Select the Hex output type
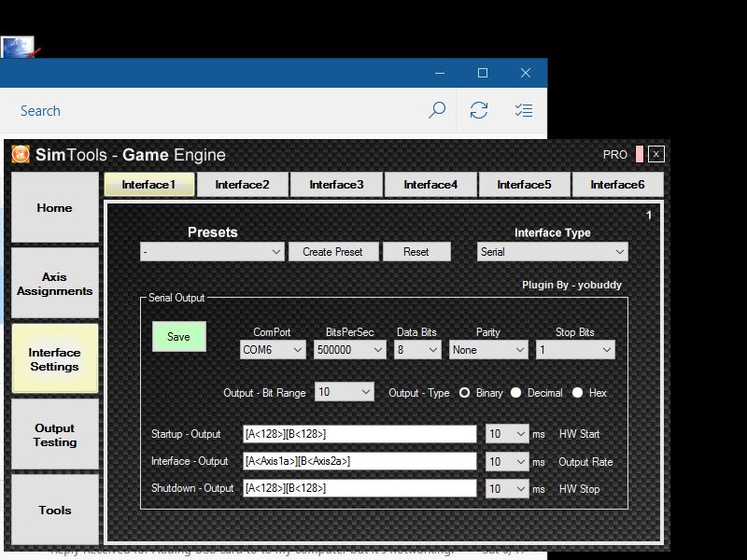This screenshot has width=747, height=560. point(577,393)
